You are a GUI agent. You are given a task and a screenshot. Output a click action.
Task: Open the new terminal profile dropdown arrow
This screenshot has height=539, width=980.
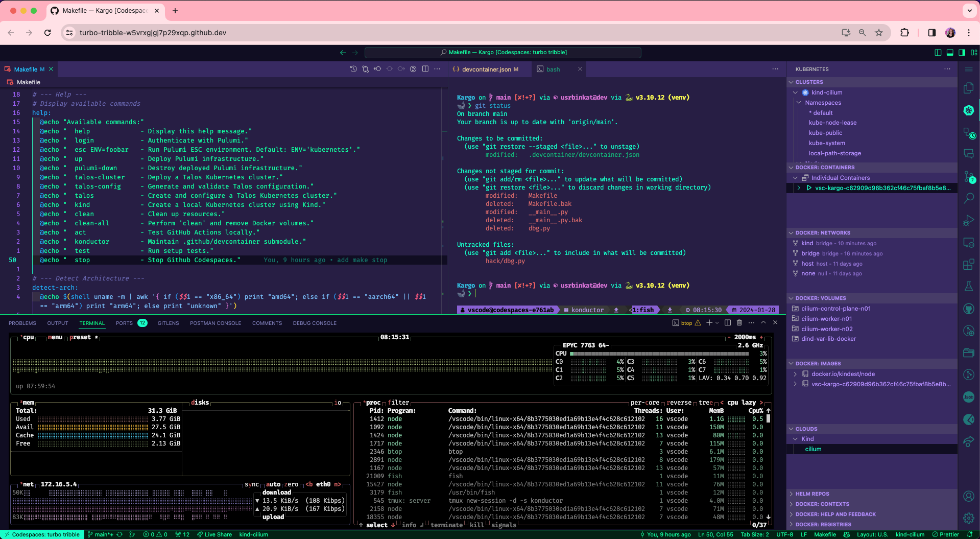pos(717,323)
